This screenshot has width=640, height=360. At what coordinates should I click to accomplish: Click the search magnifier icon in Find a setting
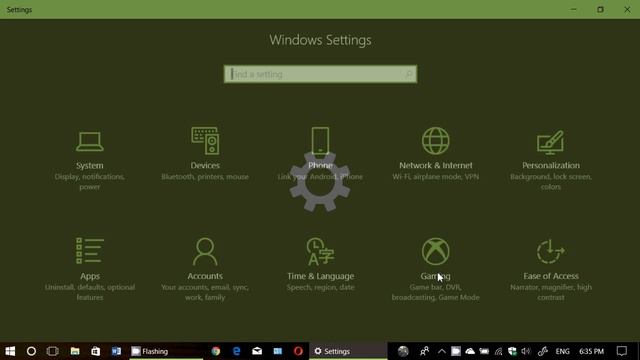[409, 74]
